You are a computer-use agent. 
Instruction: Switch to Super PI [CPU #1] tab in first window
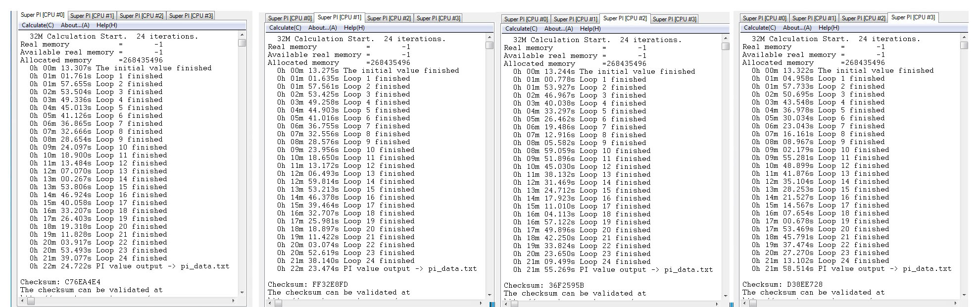[x=92, y=16]
